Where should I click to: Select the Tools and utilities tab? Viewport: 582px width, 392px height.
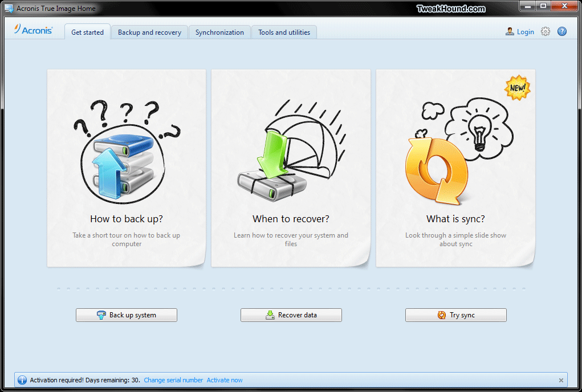click(284, 32)
